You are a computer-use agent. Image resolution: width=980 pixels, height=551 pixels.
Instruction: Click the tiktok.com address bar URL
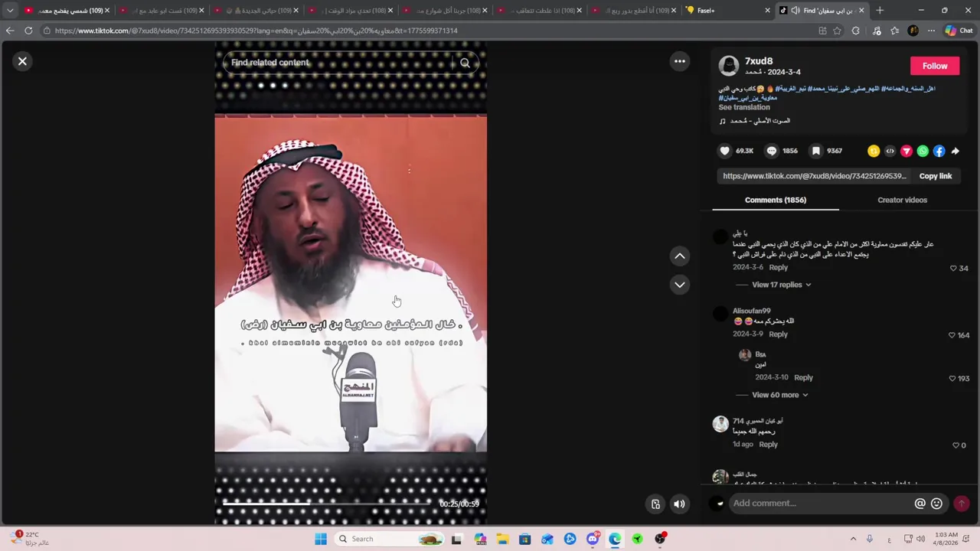[x=256, y=31]
